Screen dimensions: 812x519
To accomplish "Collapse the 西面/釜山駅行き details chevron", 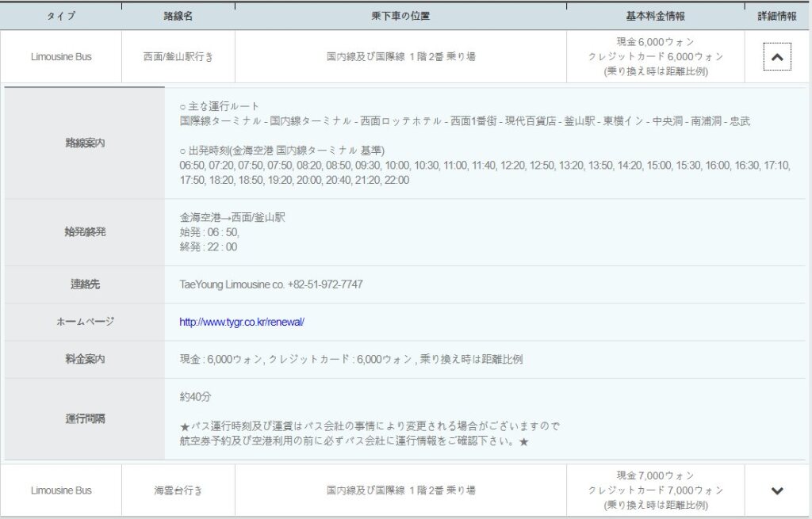I will tap(777, 57).
